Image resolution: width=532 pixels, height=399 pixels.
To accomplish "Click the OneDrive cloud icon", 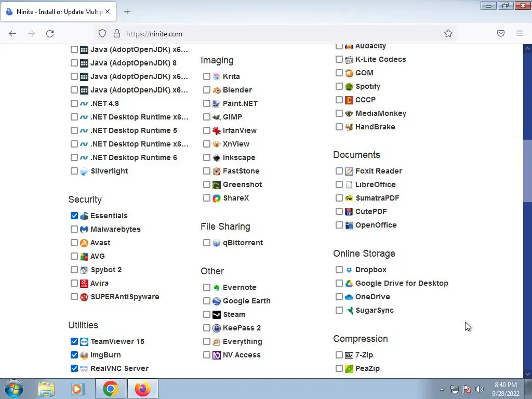I will [x=349, y=297].
